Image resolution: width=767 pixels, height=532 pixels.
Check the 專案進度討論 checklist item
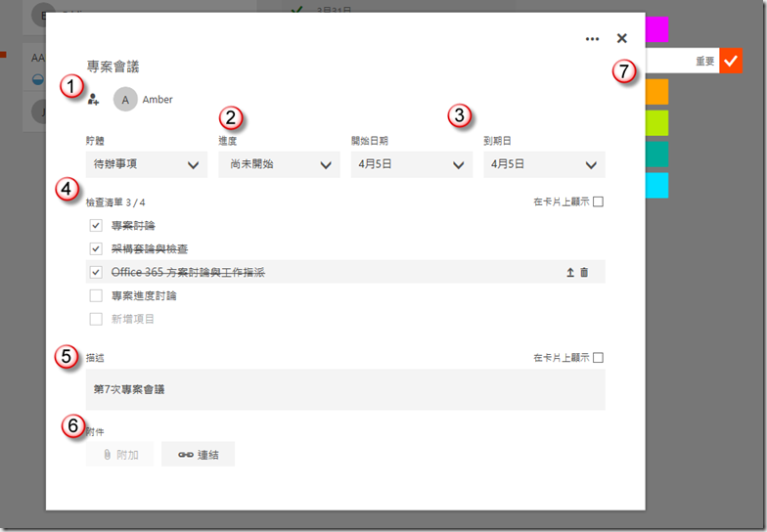pos(96,295)
